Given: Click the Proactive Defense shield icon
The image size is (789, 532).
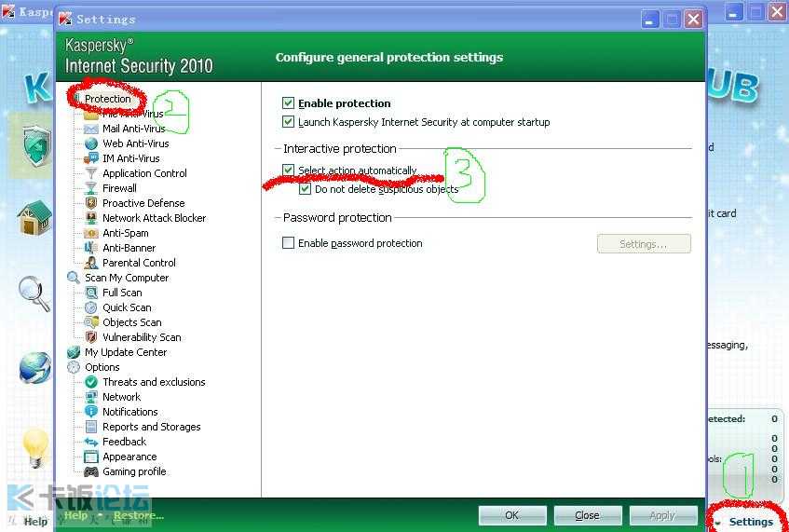Looking at the screenshot, I should tap(91, 203).
